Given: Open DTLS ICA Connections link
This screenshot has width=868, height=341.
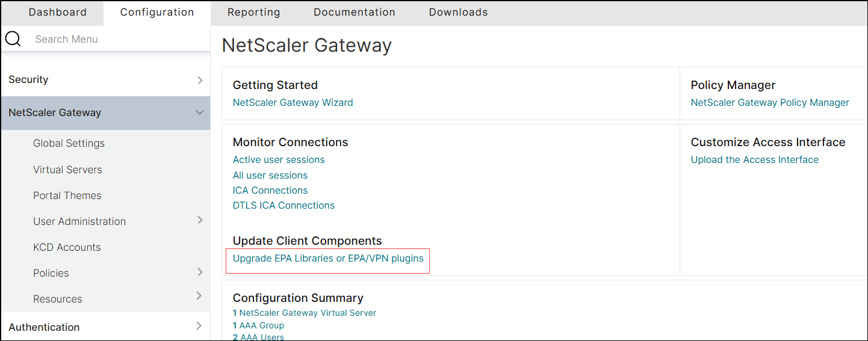Looking at the screenshot, I should [x=284, y=205].
